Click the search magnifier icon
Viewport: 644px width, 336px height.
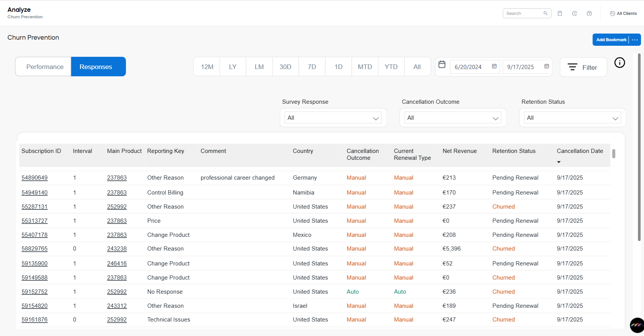coord(545,13)
